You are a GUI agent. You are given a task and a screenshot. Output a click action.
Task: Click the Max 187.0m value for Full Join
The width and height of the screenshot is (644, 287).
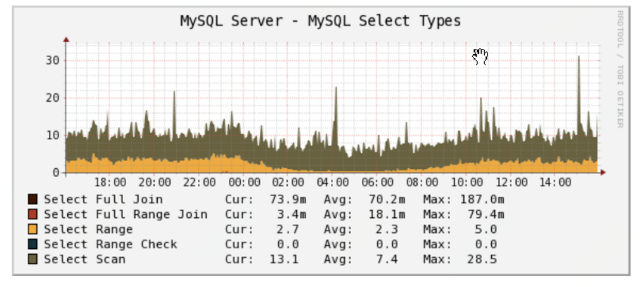pyautogui.click(x=482, y=199)
